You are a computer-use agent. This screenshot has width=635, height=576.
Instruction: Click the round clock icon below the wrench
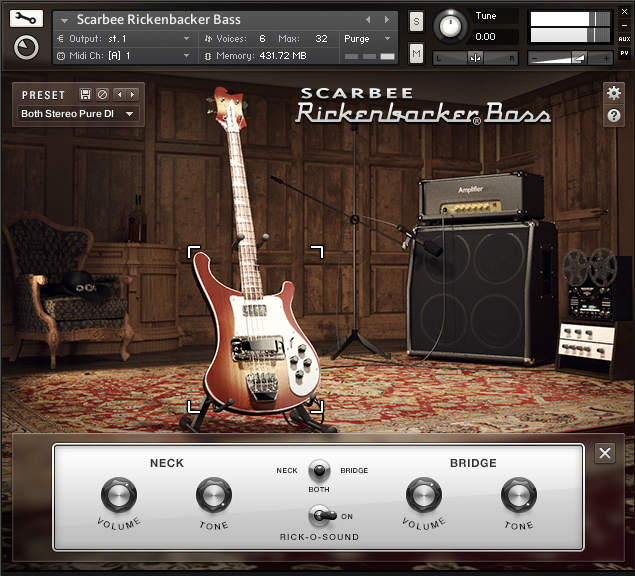26,48
